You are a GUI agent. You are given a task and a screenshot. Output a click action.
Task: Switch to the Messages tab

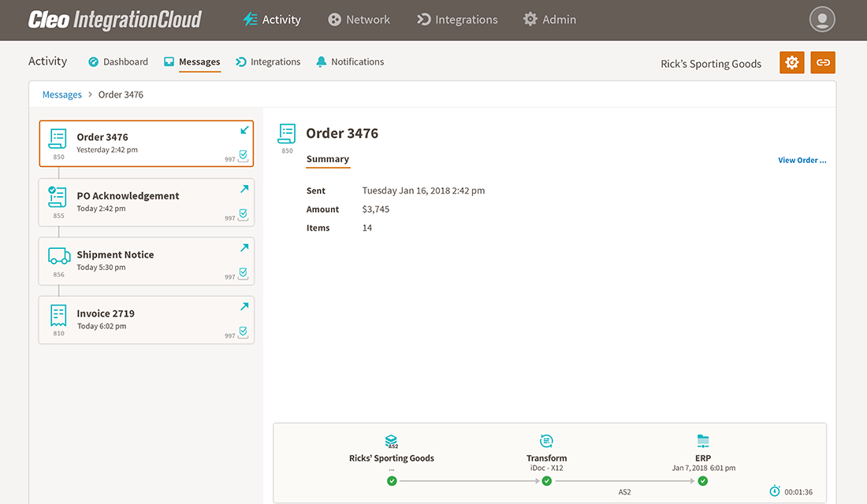click(x=192, y=62)
